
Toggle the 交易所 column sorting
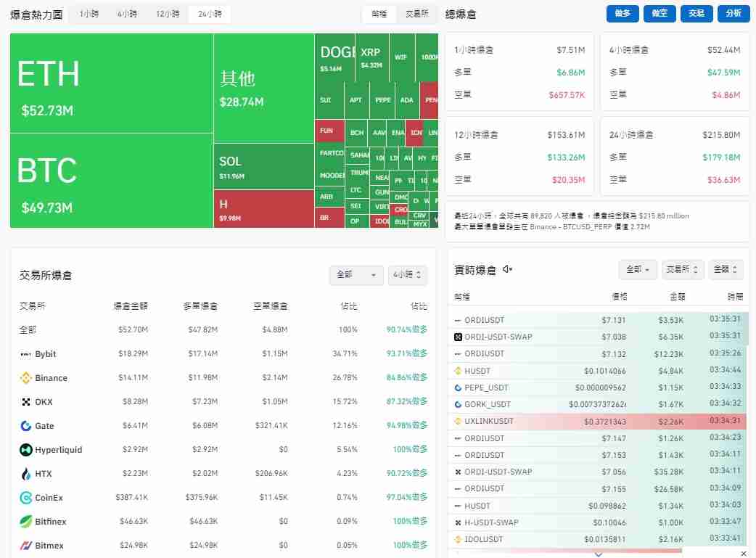tap(683, 269)
